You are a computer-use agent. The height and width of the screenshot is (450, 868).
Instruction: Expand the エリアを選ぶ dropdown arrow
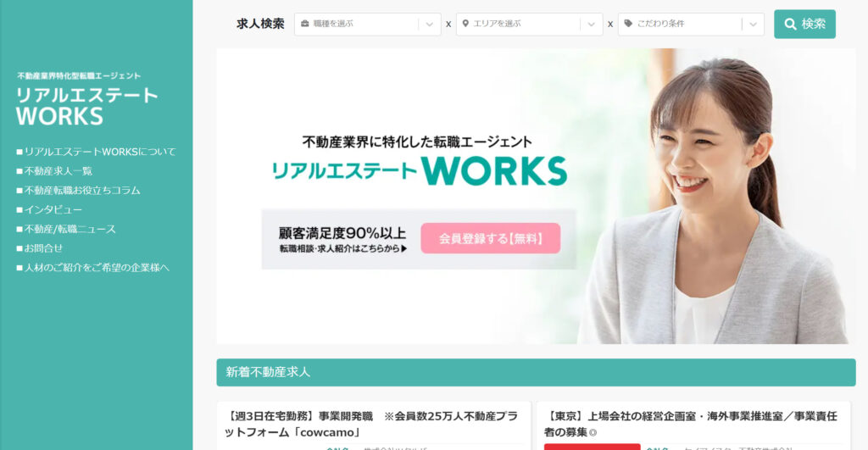591,25
